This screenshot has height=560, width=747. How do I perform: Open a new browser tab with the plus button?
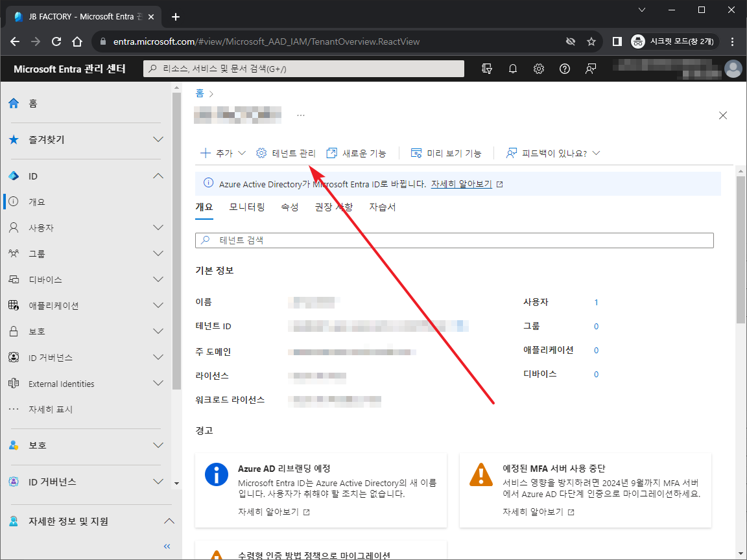click(x=176, y=17)
